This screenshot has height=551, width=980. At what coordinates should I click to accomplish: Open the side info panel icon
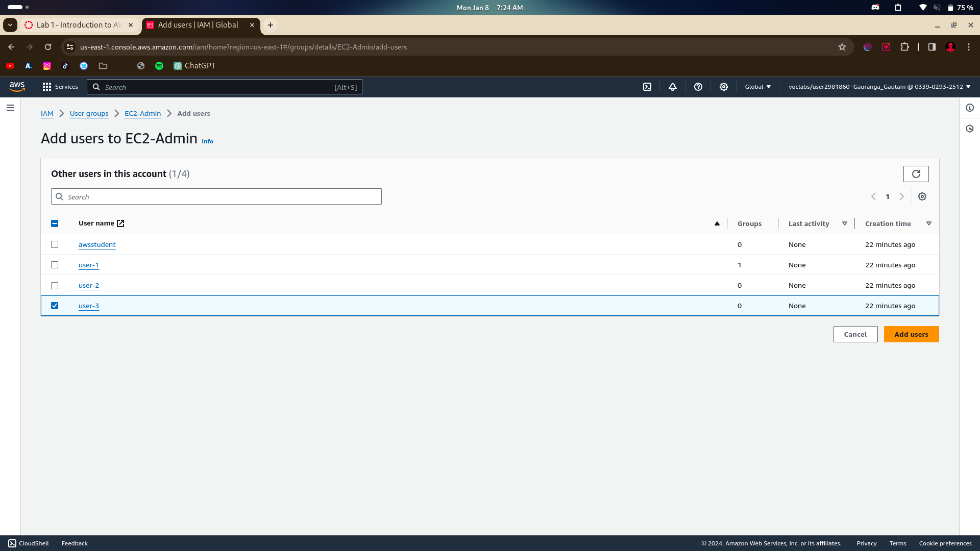[970, 108]
